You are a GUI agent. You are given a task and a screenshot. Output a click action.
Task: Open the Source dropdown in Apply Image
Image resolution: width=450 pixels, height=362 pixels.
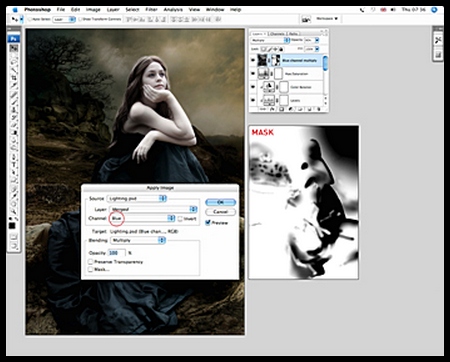[137, 198]
